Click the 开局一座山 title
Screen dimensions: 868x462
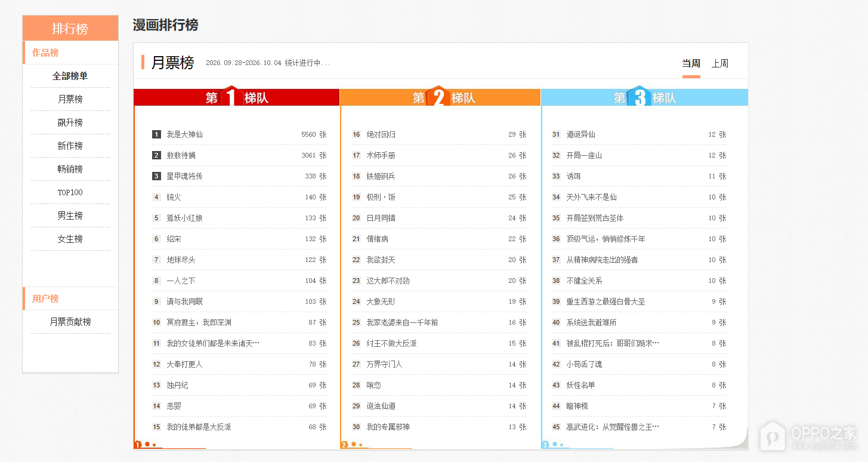pos(585,155)
